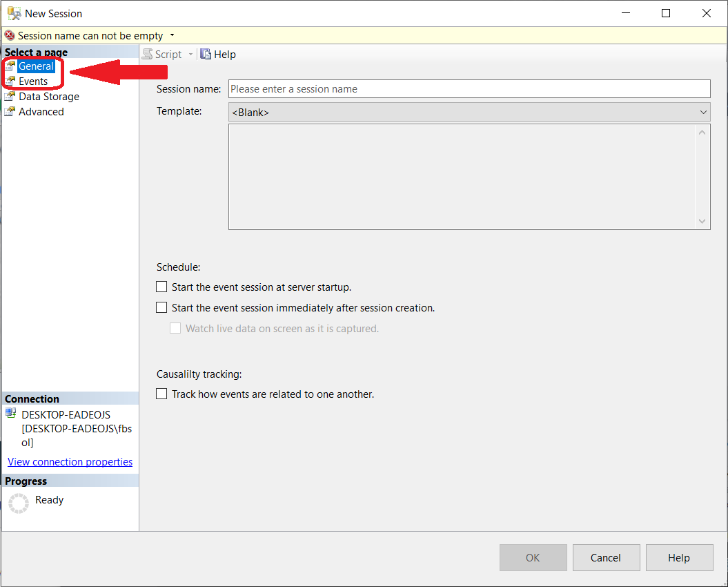Click the 'Causalilty tracking:' label
This screenshot has width=728, height=587.
(199, 374)
